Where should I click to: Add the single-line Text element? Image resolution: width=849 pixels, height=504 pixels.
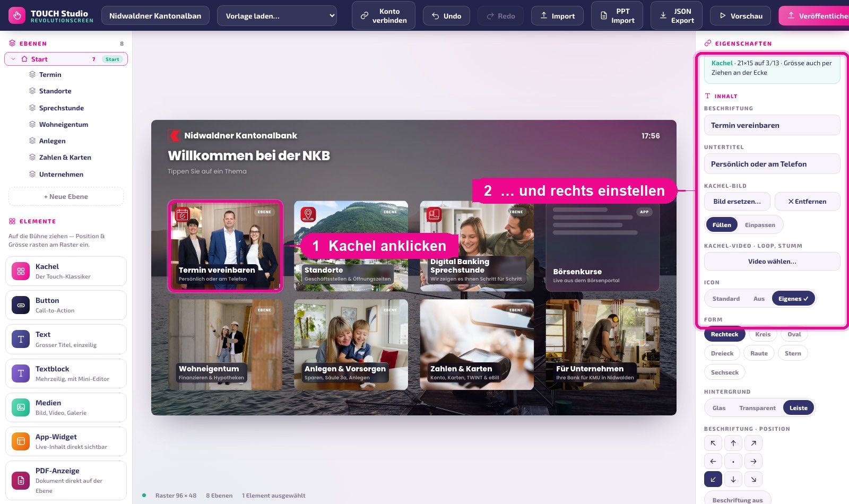[x=66, y=339]
